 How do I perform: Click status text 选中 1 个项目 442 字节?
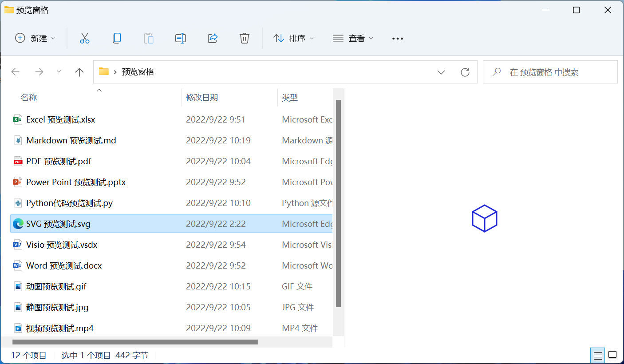click(x=105, y=355)
